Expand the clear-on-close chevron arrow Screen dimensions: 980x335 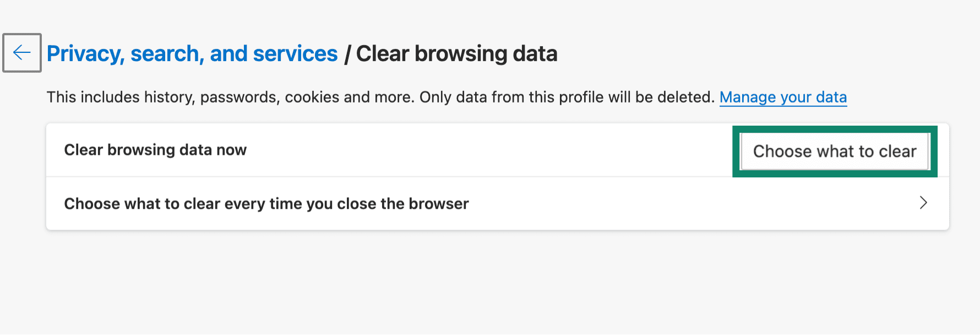(923, 203)
